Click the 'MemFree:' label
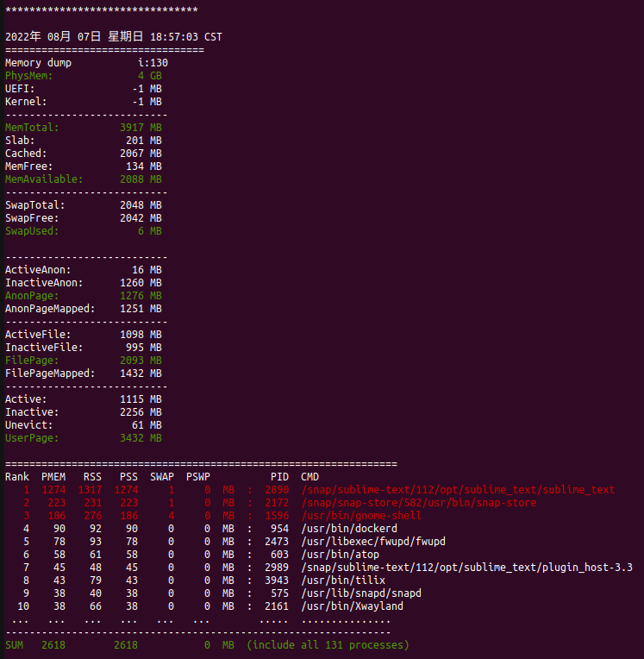The width and height of the screenshot is (644, 659). coord(29,166)
